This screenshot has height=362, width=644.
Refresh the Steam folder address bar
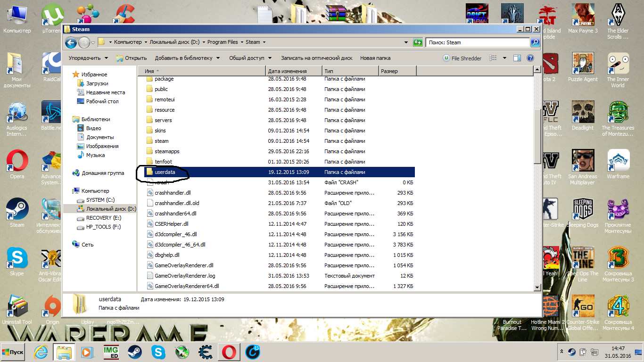pyautogui.click(x=418, y=42)
